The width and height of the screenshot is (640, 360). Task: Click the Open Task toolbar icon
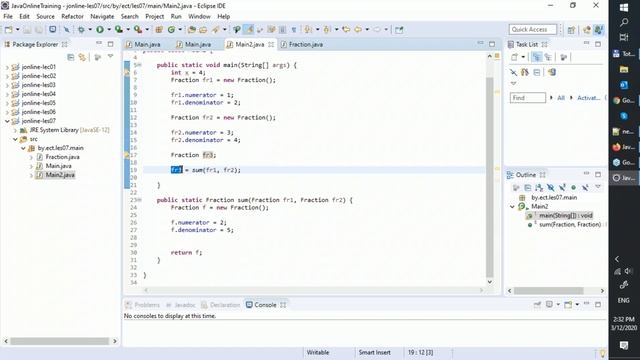[203, 30]
